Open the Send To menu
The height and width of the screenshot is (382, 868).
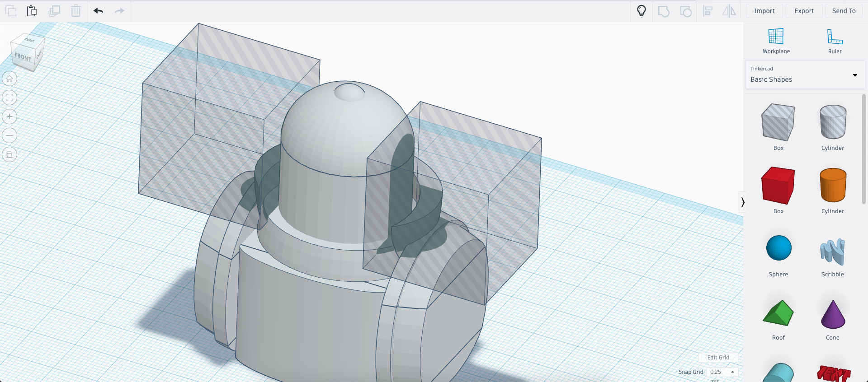click(x=844, y=11)
